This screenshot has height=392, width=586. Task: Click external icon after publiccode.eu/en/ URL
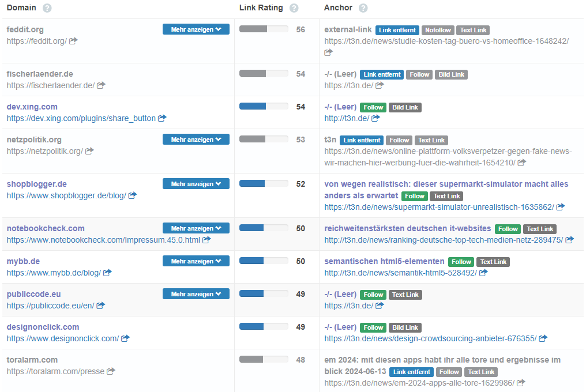click(x=100, y=306)
